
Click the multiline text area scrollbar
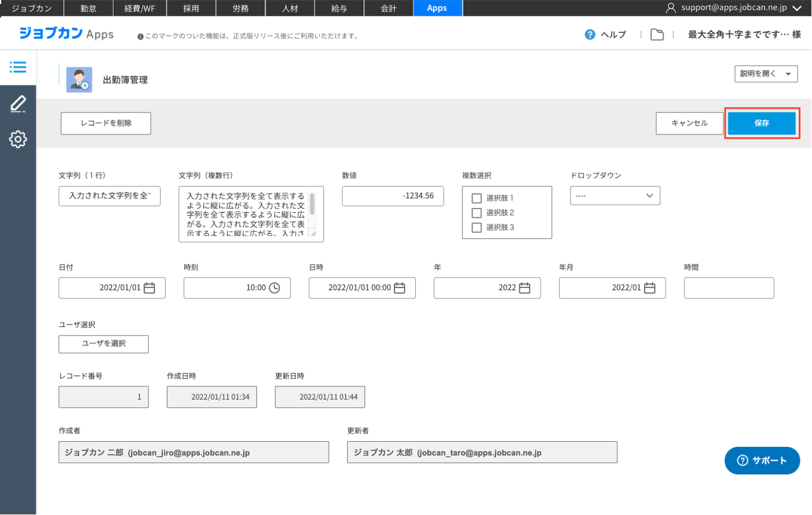[312, 205]
